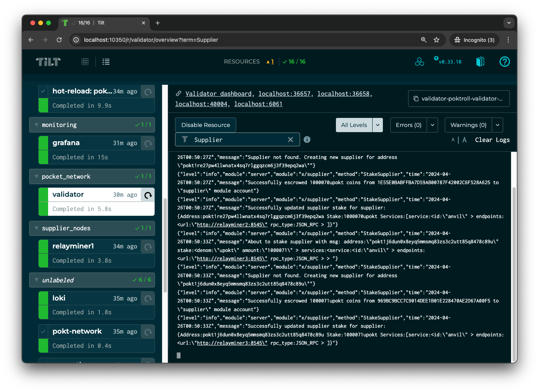Open Incognito (3) profile button
Image resolution: width=539 pixels, height=392 pixels.
[475, 40]
